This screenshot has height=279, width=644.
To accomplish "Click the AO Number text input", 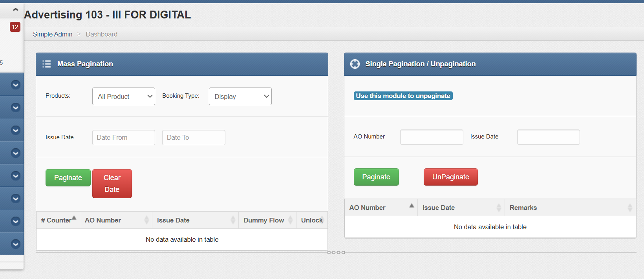I will coord(431,137).
